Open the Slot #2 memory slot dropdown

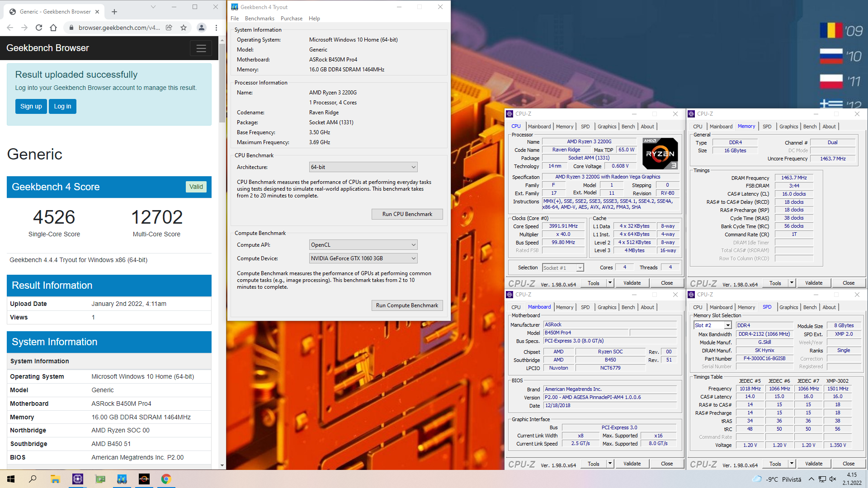click(x=712, y=325)
